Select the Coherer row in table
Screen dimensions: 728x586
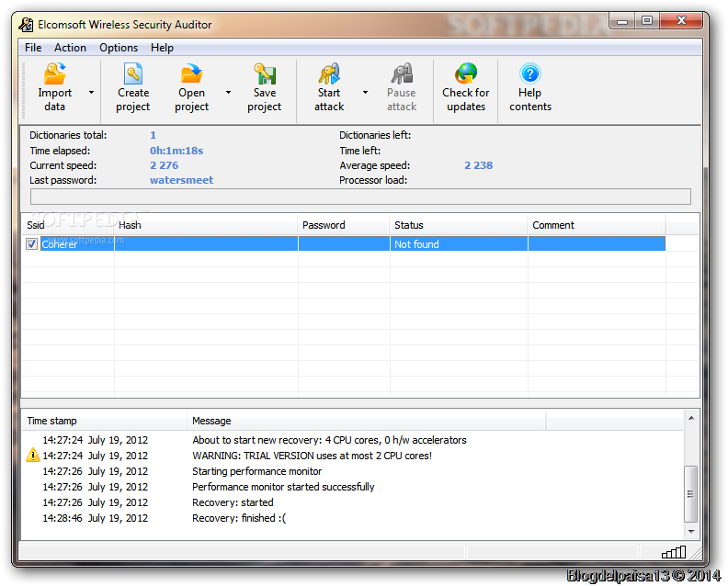(x=344, y=243)
